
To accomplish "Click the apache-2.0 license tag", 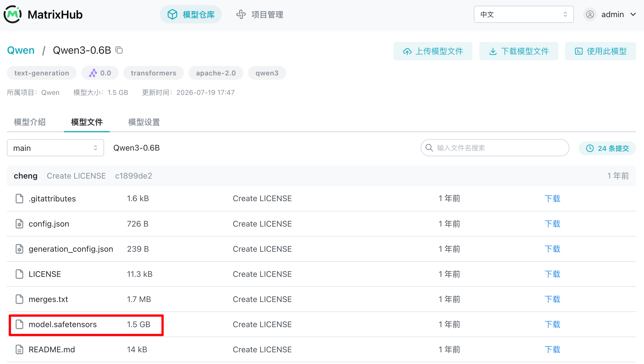I will 216,73.
